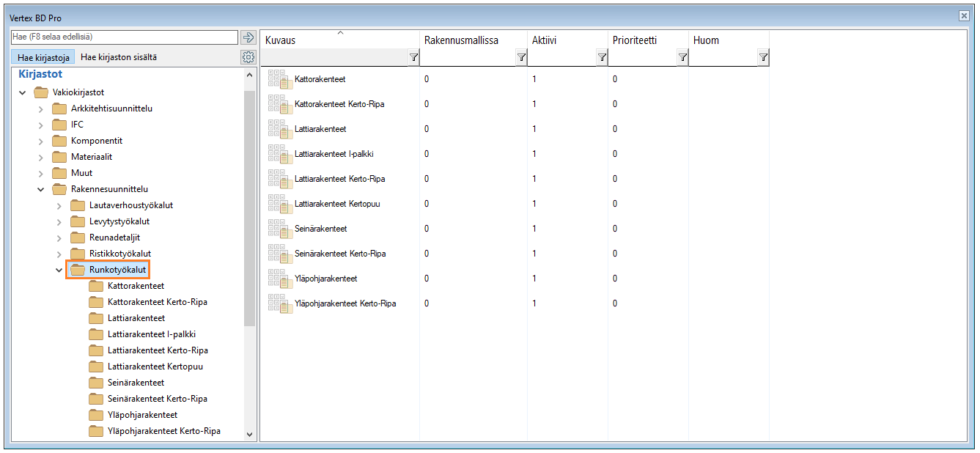
Task: Collapse the Vakiokirjastot root node
Action: pos(23,93)
